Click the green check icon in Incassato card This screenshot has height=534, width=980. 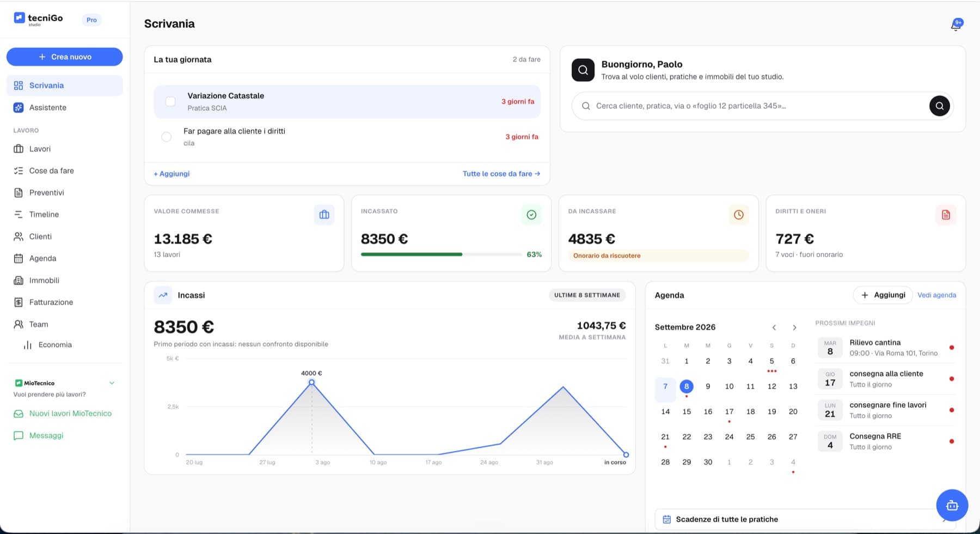(x=531, y=215)
